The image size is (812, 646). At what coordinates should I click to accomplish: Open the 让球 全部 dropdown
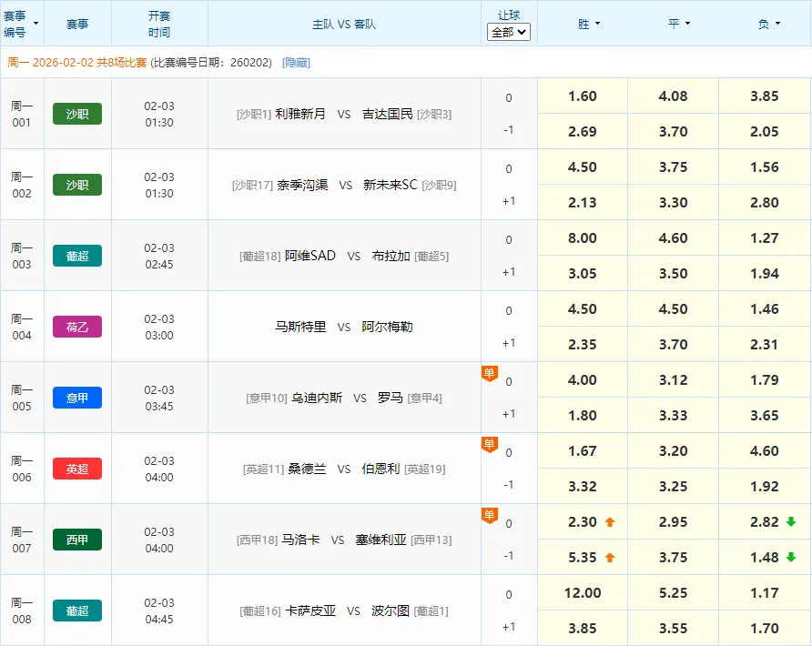click(x=508, y=32)
